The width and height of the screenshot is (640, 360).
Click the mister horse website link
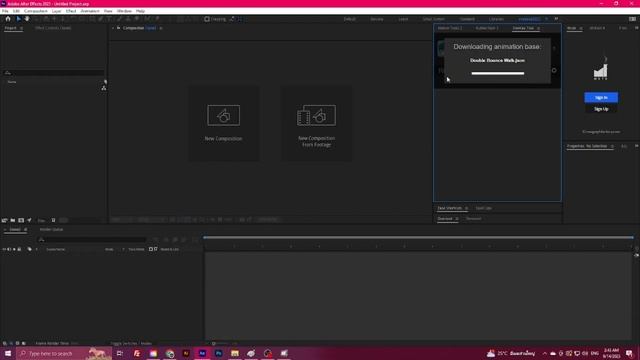pyautogui.click(x=601, y=132)
